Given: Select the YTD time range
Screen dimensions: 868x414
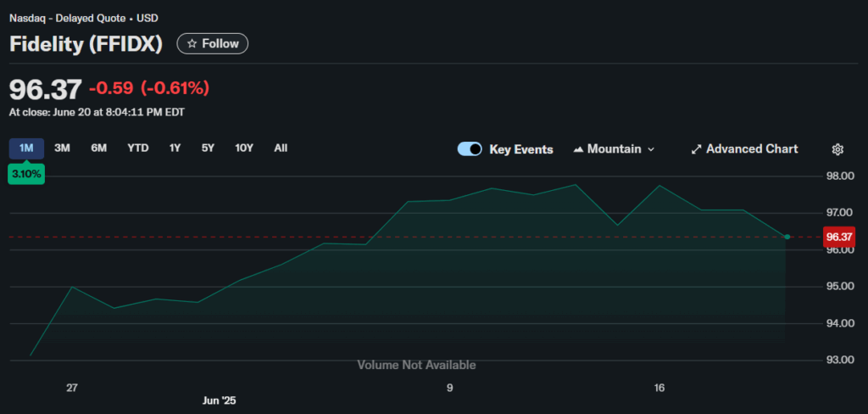Looking at the screenshot, I should (138, 148).
